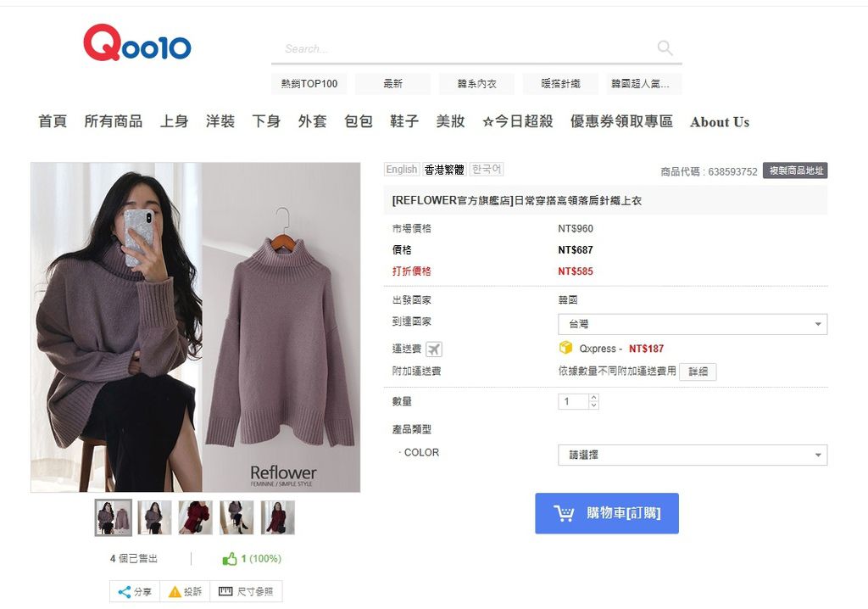This screenshot has height=609, width=868.
Task: Click the search magnifier icon
Action: click(665, 48)
